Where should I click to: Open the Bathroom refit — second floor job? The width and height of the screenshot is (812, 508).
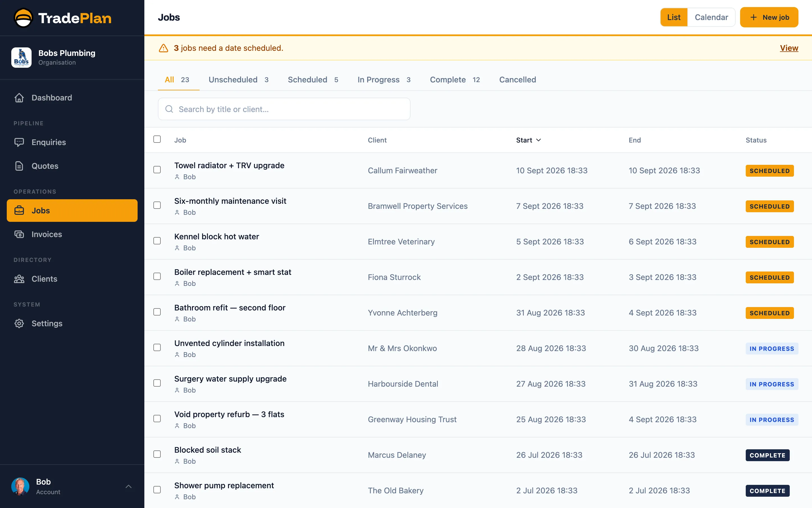tap(230, 308)
